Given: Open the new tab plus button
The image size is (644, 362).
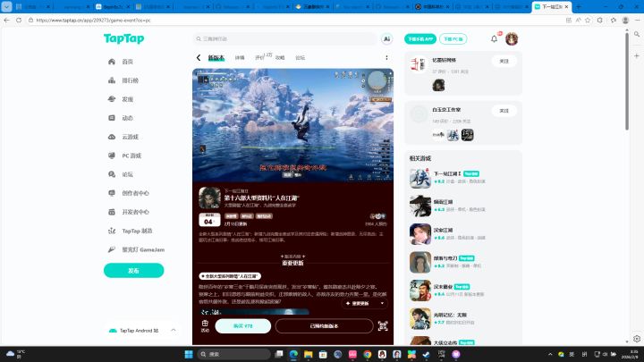Looking at the screenshot, I should [x=579, y=7].
